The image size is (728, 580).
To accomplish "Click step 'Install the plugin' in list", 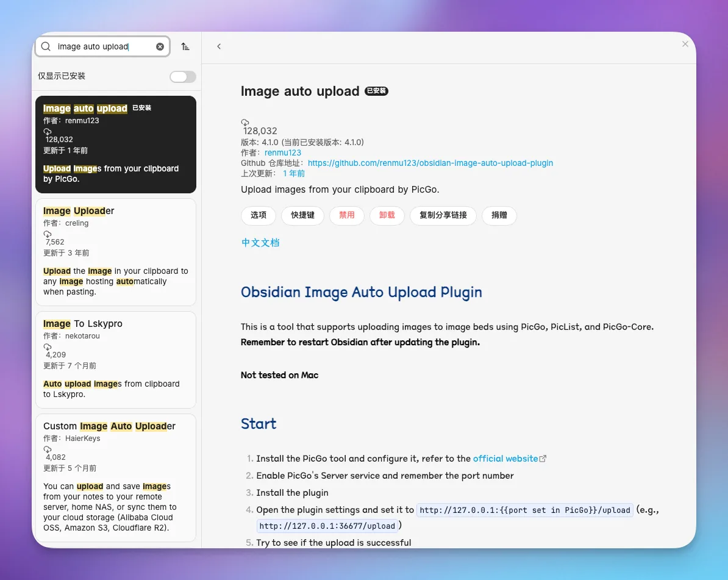I will click(x=292, y=493).
